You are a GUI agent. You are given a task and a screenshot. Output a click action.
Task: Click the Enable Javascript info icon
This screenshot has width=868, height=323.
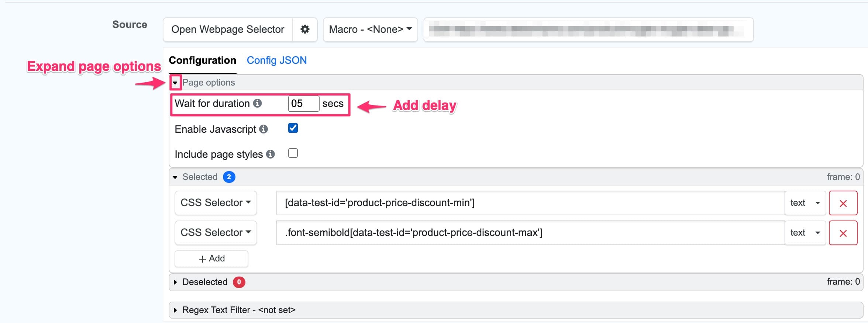(263, 129)
